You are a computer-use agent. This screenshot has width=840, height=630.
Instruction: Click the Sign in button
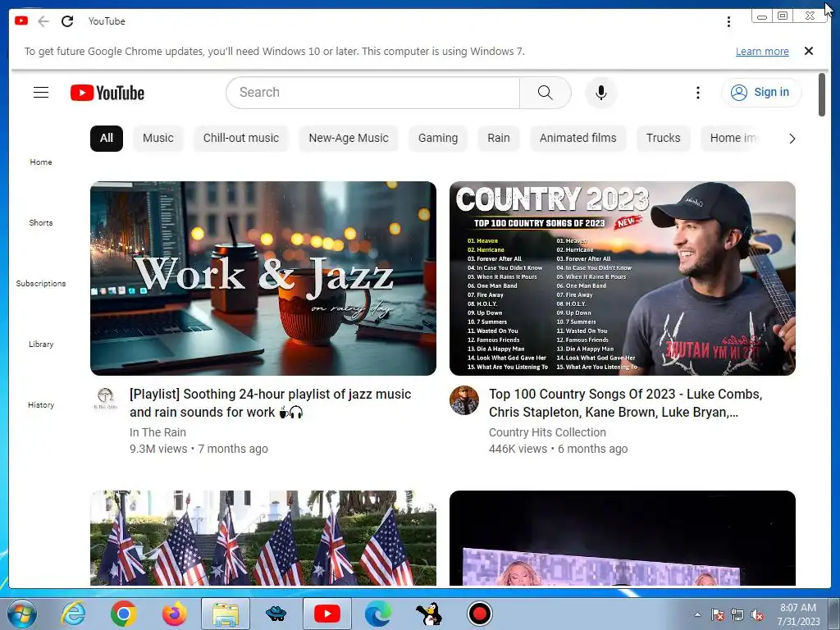pyautogui.click(x=761, y=93)
